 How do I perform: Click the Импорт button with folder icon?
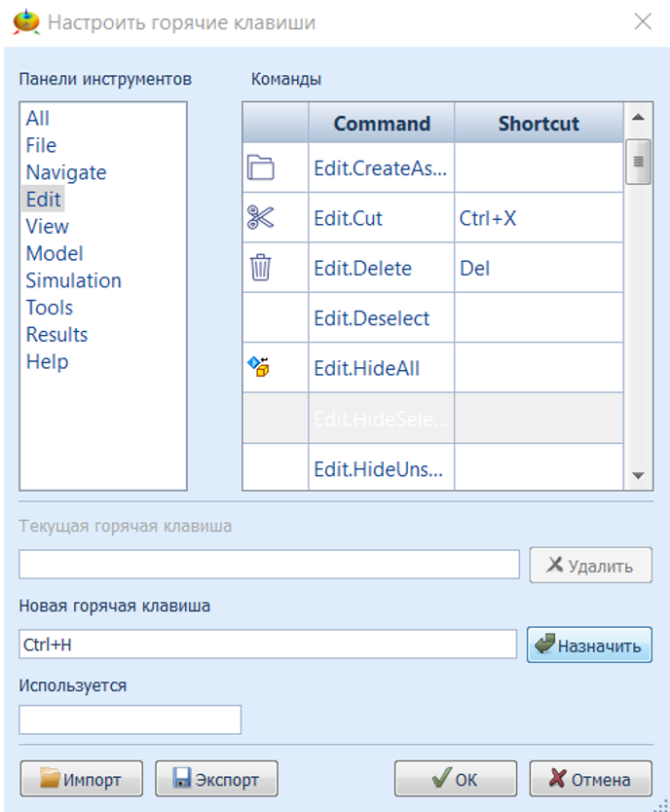81,779
